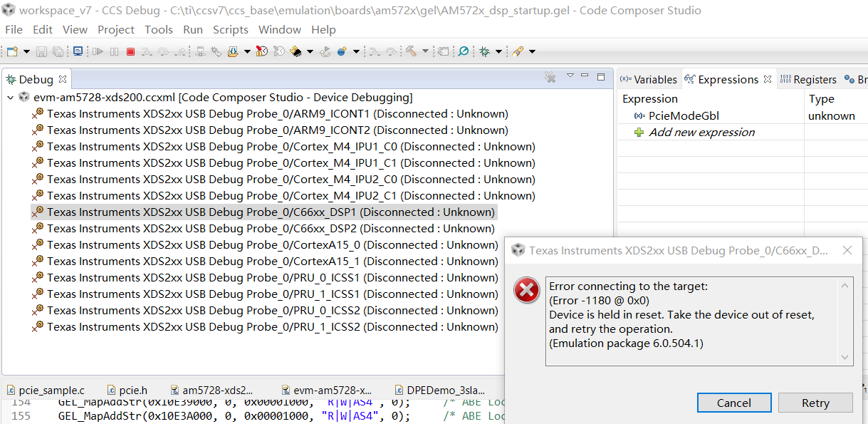The width and height of the screenshot is (868, 424).
Task: Click the Cancel button in error dialog
Action: click(734, 403)
